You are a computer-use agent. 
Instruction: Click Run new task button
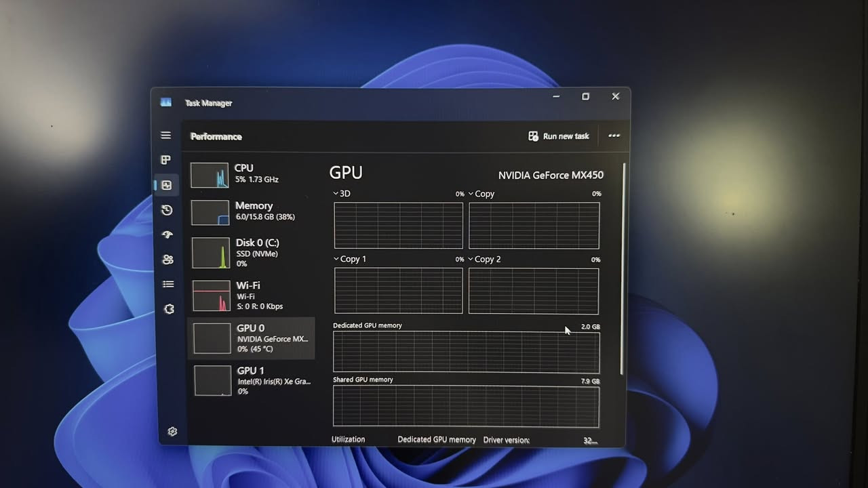coord(559,136)
